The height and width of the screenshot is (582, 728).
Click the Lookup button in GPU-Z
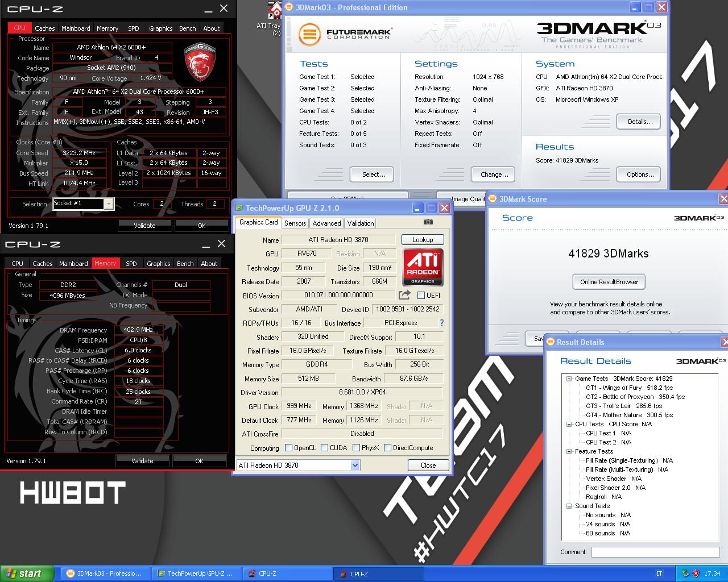pyautogui.click(x=423, y=239)
